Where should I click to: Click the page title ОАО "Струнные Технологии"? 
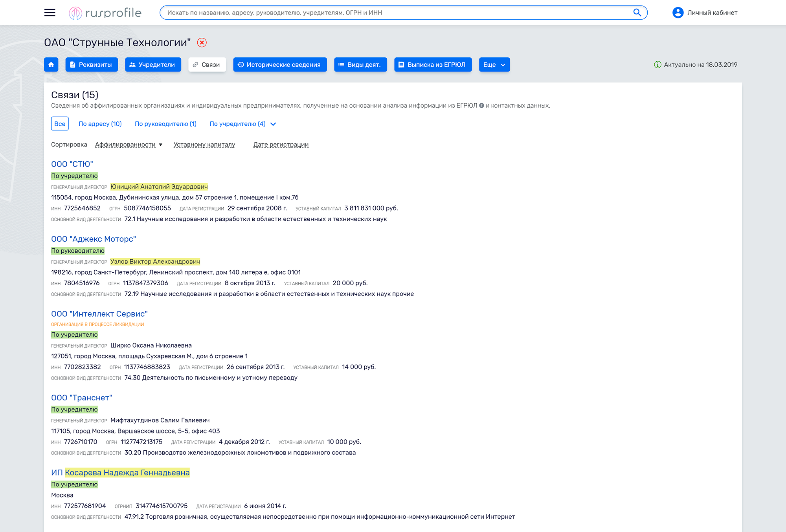coord(118,42)
